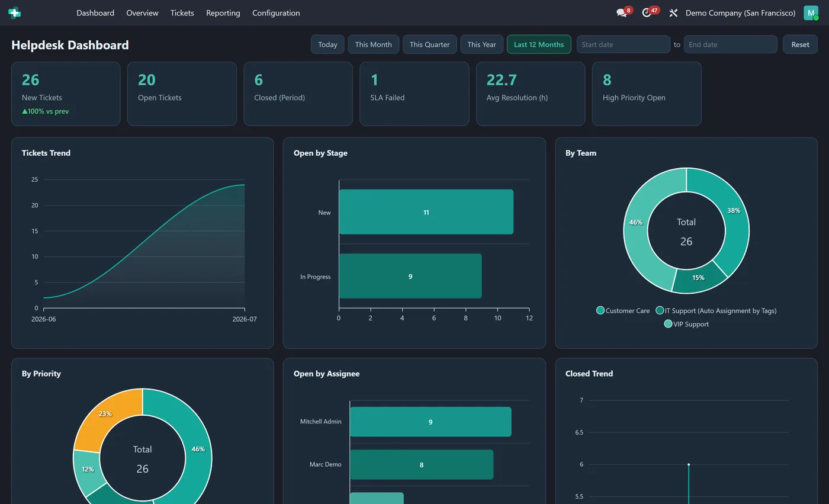This screenshot has height=504, width=829.
Task: Focus the Start date field
Action: [x=623, y=44]
